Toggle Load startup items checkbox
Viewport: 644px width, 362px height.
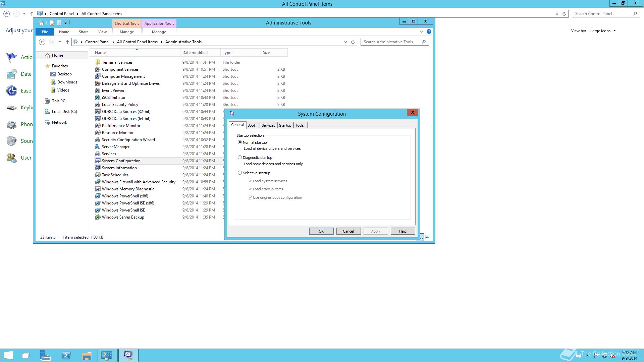250,189
